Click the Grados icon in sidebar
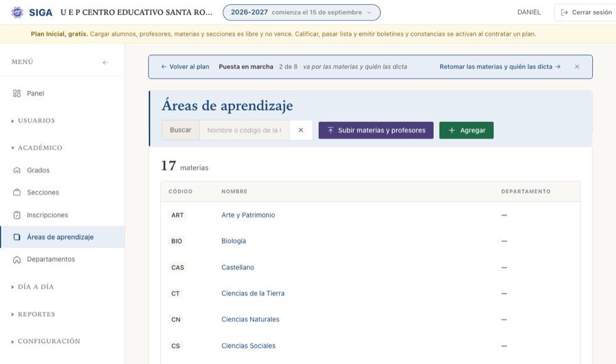Viewport: 616px width, 364px height. pyautogui.click(x=17, y=170)
